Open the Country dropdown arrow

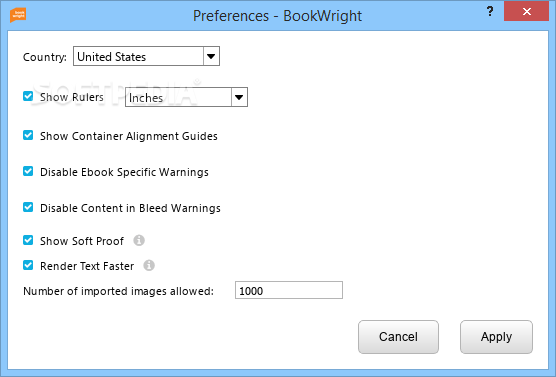click(211, 56)
